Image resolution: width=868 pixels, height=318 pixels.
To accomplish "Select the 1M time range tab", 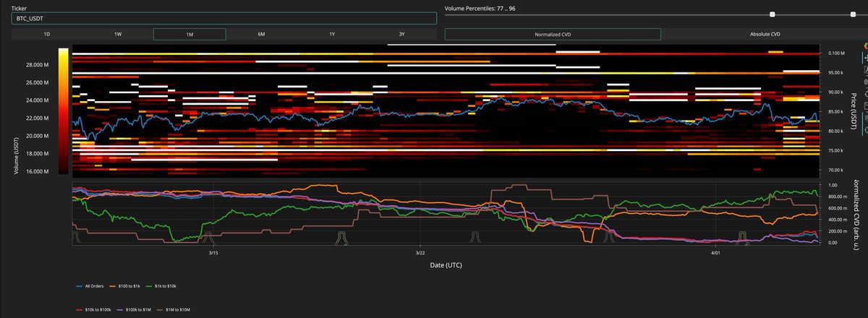I will click(x=190, y=34).
